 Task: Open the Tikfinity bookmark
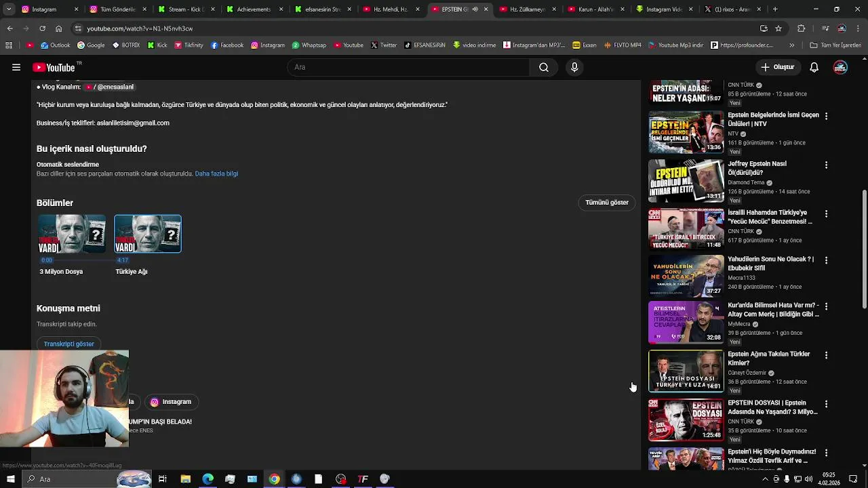coord(188,45)
